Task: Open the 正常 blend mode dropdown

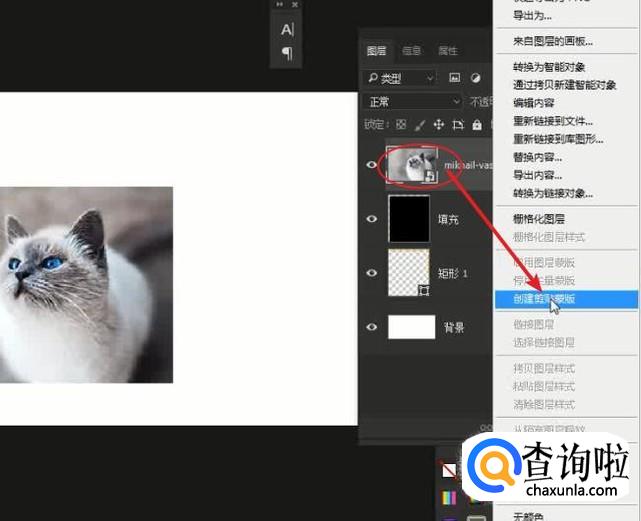Action: (414, 102)
